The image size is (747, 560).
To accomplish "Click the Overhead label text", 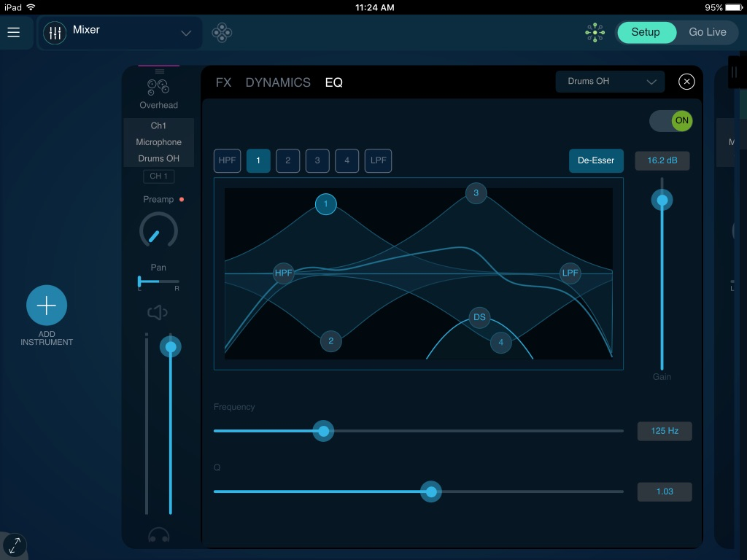I will coord(158,105).
